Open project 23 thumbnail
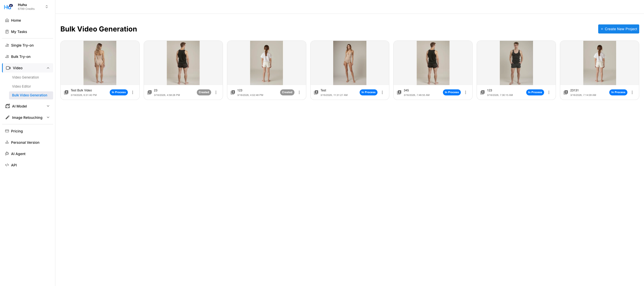The width and height of the screenshot is (644, 286). (x=183, y=63)
